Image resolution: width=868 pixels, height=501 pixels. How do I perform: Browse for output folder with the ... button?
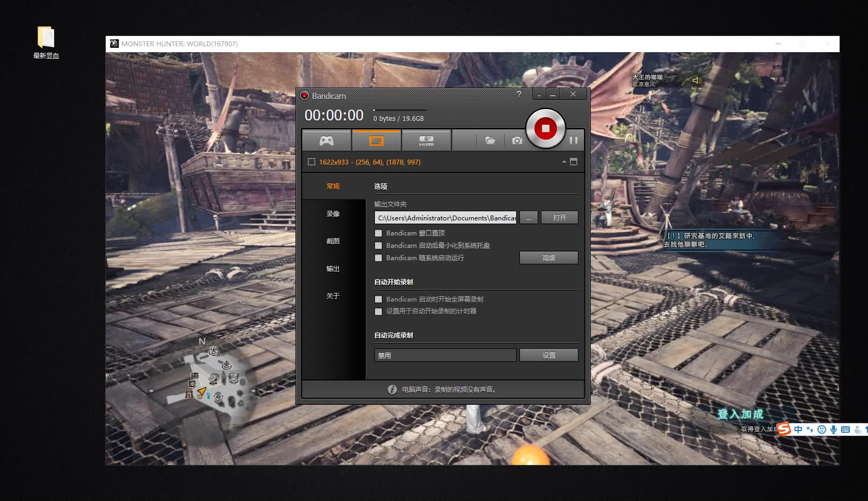pyautogui.click(x=529, y=218)
